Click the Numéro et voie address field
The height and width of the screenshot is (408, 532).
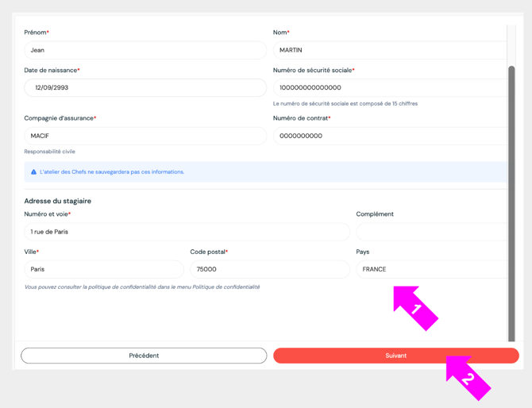pyautogui.click(x=187, y=232)
